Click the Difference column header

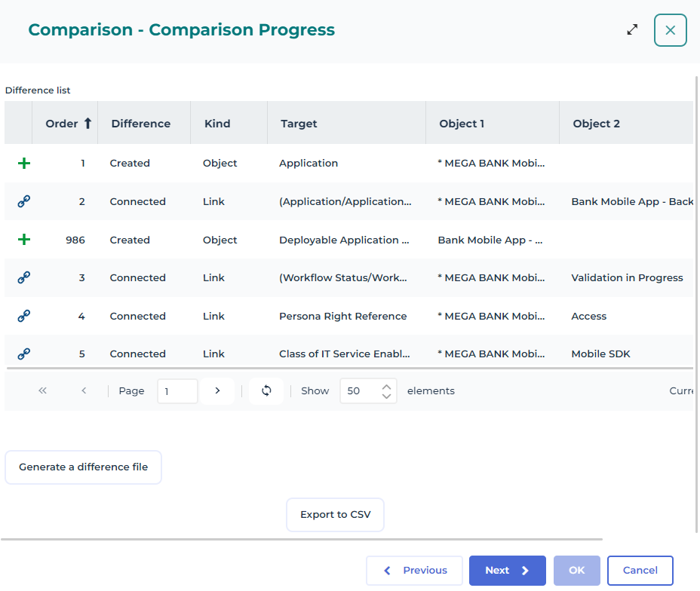pyautogui.click(x=141, y=124)
